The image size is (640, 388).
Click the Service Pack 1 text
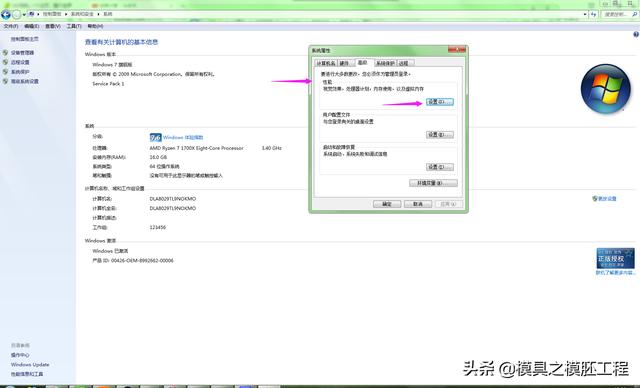(x=108, y=84)
